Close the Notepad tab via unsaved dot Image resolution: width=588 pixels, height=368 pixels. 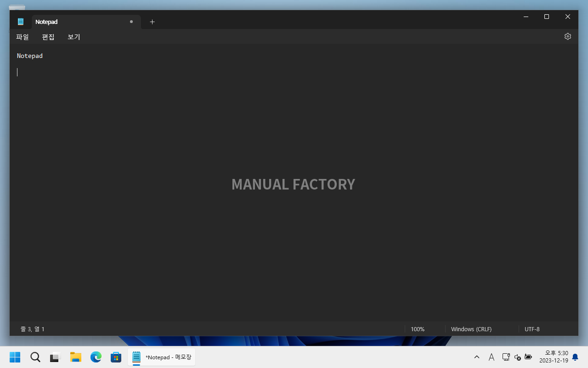pos(131,22)
